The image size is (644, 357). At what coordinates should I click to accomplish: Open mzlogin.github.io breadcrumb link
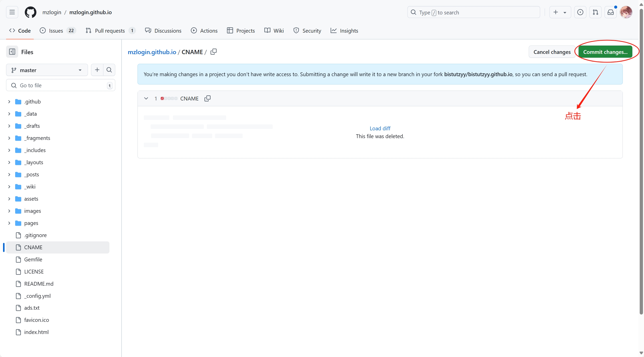click(152, 52)
